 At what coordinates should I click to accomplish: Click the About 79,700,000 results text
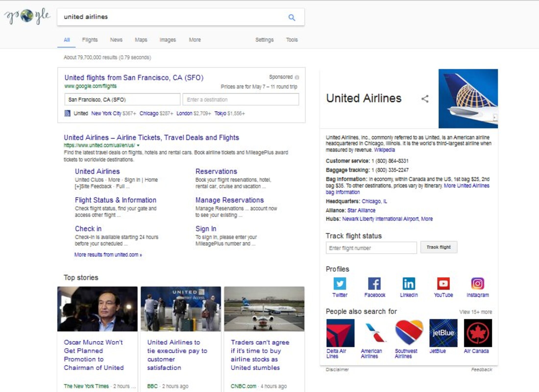[x=107, y=57]
